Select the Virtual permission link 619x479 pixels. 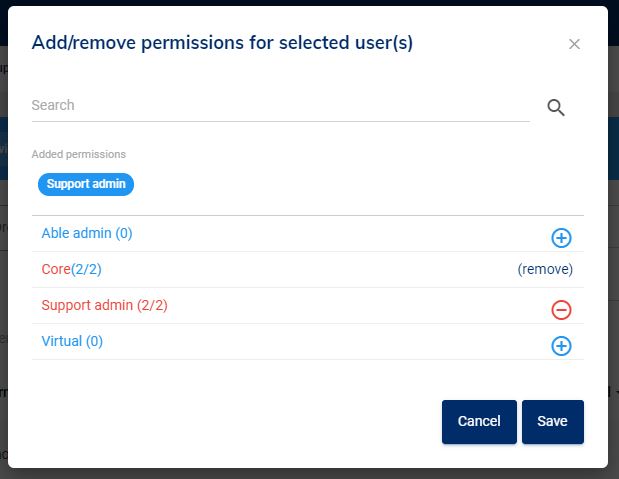[61, 341]
